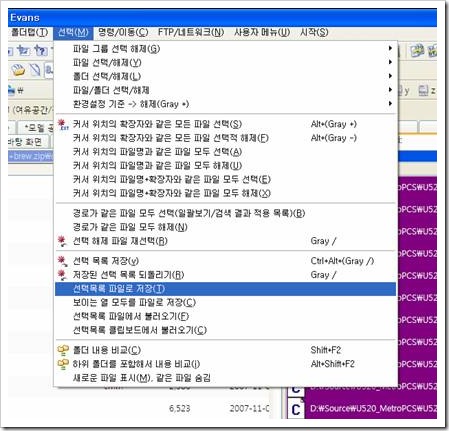Click the icon beside 폴더 내용 비교(C)
449x431 pixels.
(63, 350)
